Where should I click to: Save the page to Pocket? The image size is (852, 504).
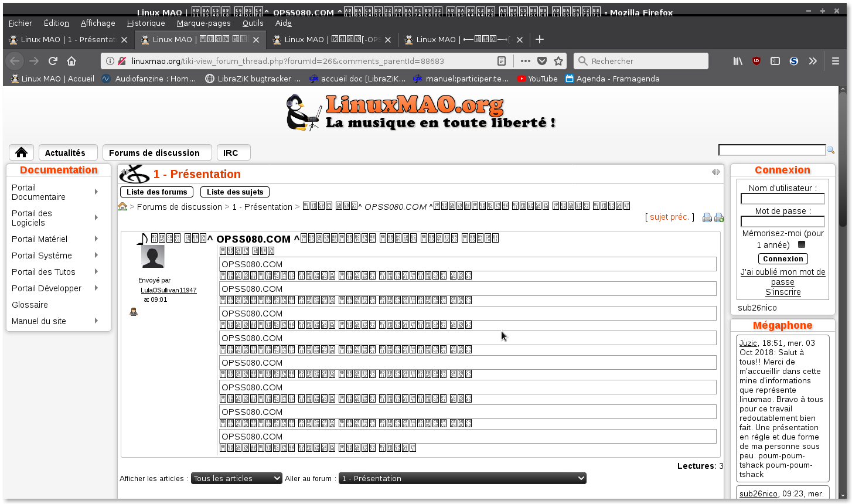pyautogui.click(x=542, y=61)
